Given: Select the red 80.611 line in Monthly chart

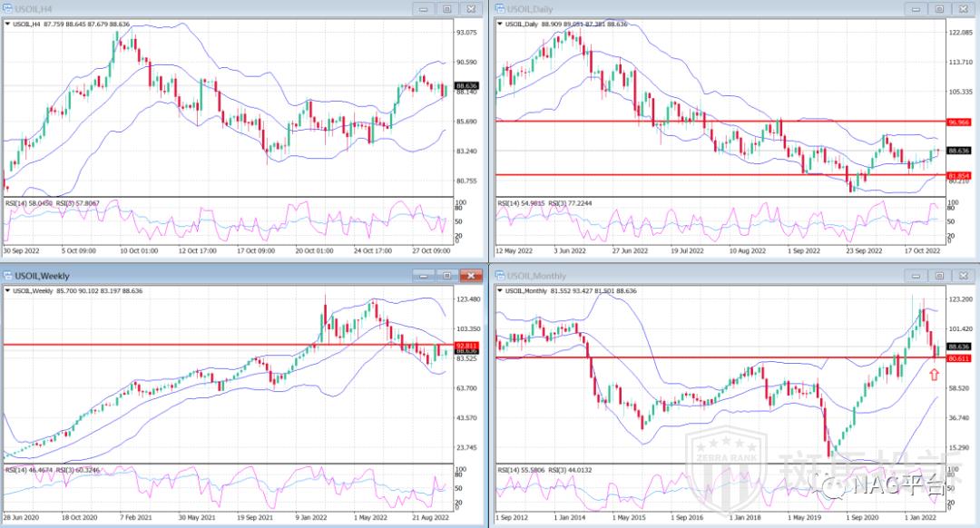Looking at the screenshot, I should [x=719, y=357].
